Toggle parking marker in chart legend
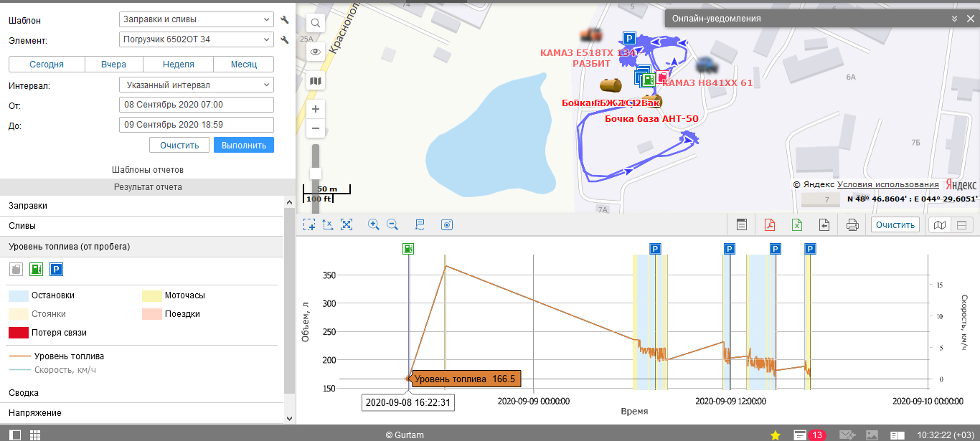The image size is (980, 441). pyautogui.click(x=56, y=270)
